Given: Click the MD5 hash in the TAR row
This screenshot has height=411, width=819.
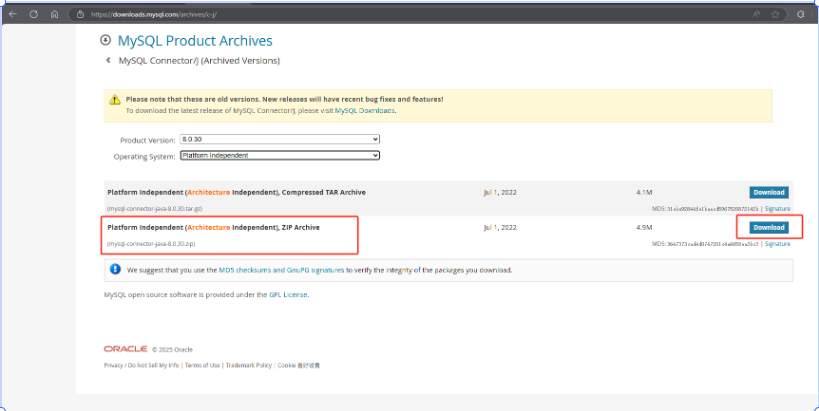Looking at the screenshot, I should coord(712,208).
